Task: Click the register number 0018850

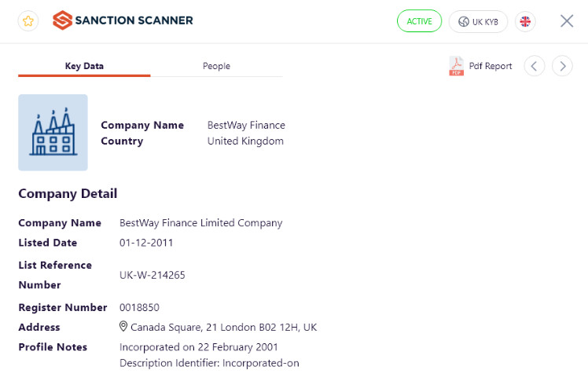Action: pyautogui.click(x=139, y=308)
